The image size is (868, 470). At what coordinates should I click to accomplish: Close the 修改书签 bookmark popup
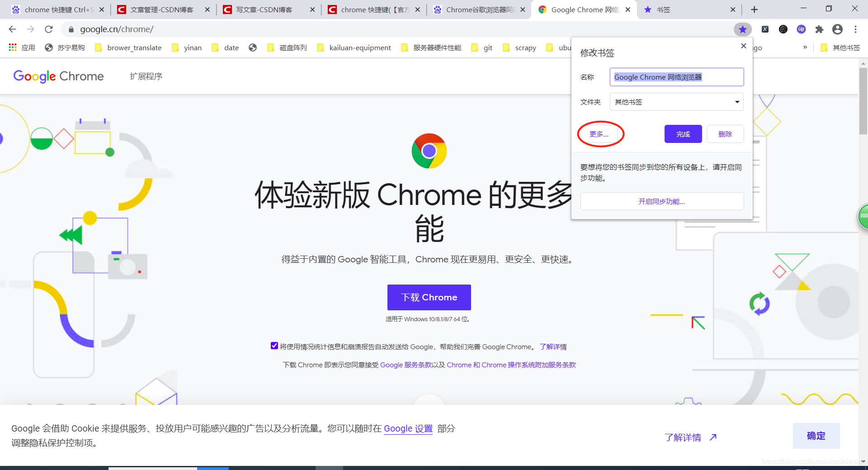tap(743, 46)
